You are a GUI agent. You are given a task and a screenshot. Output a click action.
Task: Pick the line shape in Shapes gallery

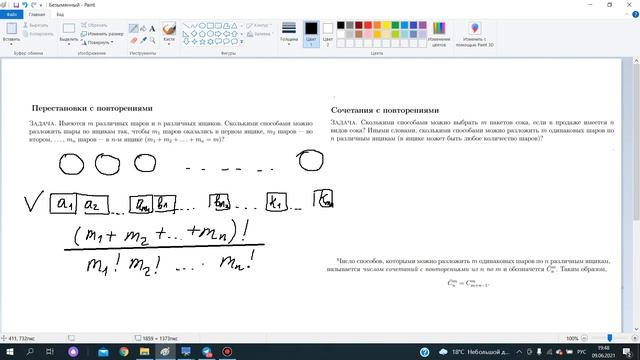[x=186, y=25]
